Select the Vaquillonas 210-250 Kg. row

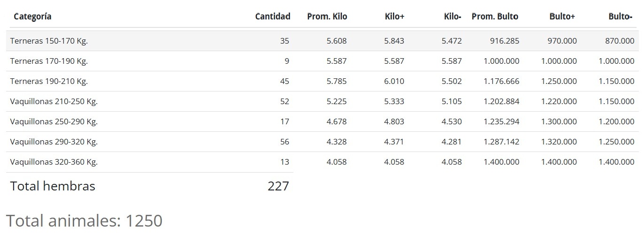click(x=54, y=101)
